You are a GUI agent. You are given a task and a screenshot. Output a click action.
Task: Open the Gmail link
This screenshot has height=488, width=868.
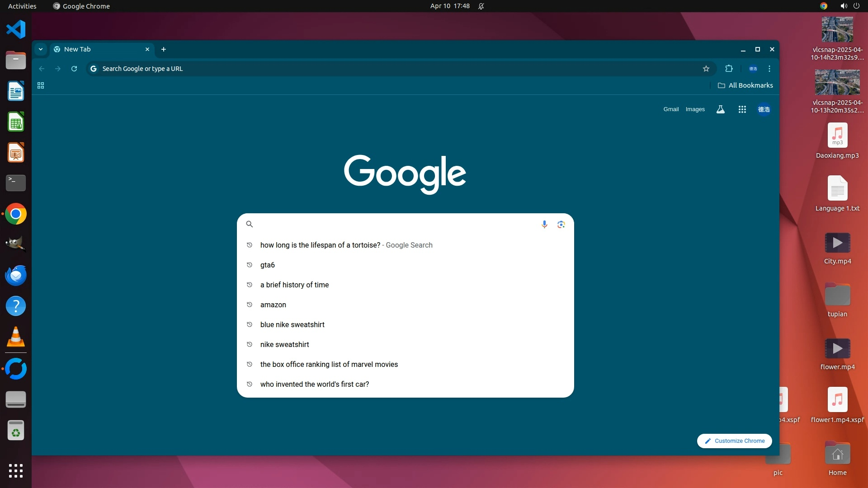pyautogui.click(x=671, y=109)
